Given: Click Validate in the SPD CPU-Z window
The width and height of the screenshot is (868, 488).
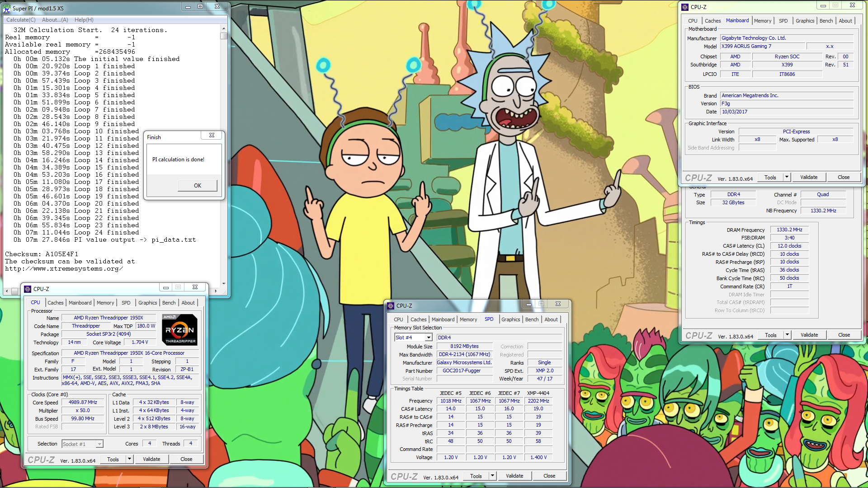Looking at the screenshot, I should tap(514, 476).
